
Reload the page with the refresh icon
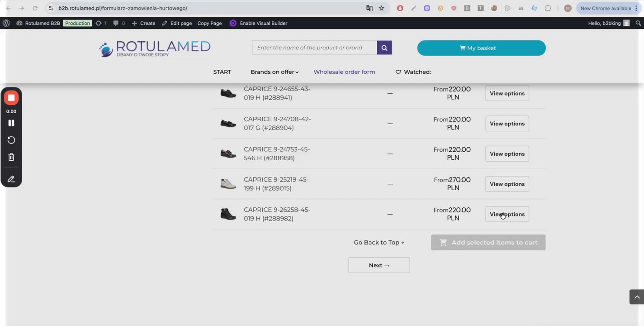click(x=35, y=8)
